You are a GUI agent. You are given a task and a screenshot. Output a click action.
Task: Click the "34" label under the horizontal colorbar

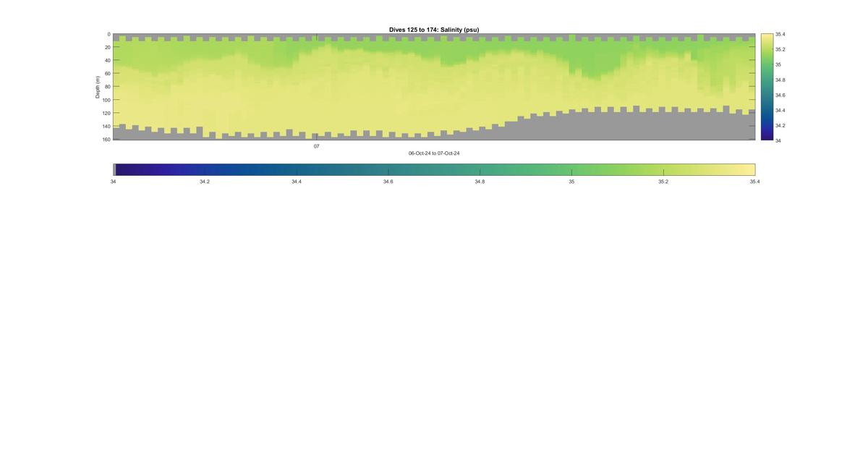114,182
